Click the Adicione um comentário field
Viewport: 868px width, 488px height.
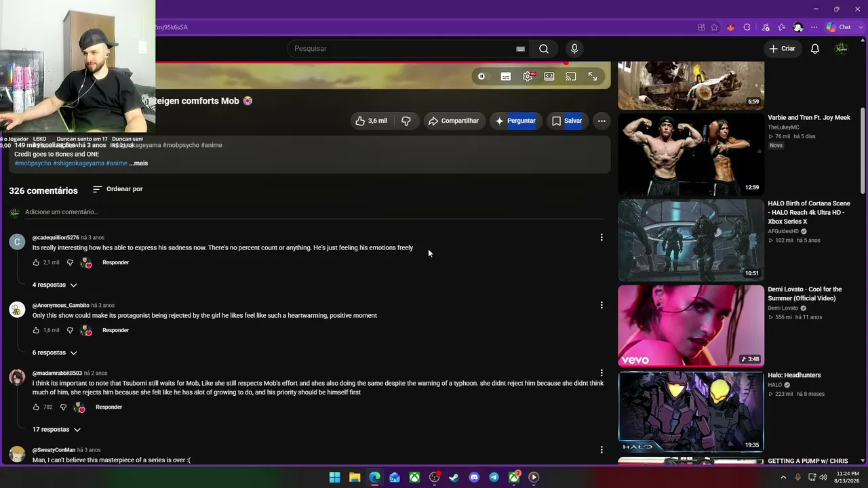point(314,212)
